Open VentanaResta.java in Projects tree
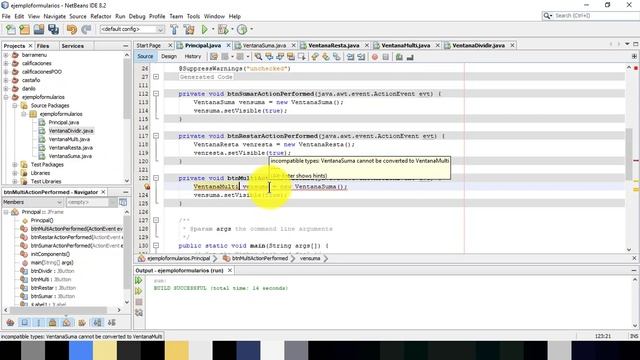 [x=71, y=148]
